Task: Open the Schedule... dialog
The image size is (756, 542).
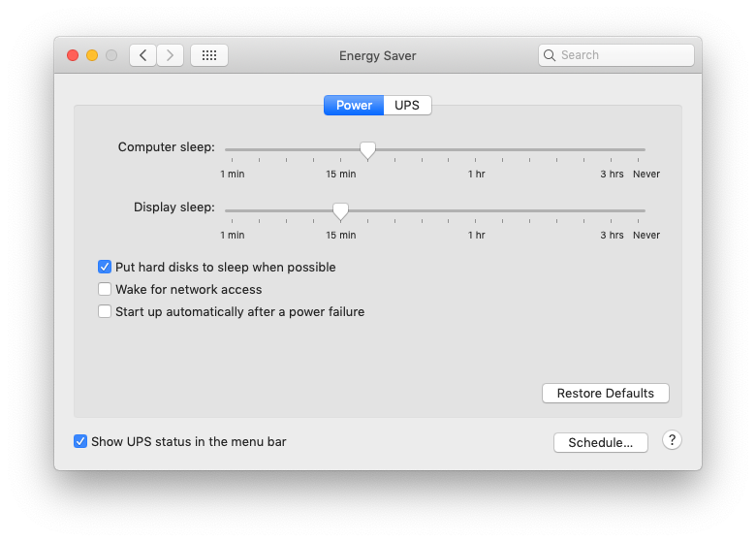Action: pyautogui.click(x=601, y=442)
